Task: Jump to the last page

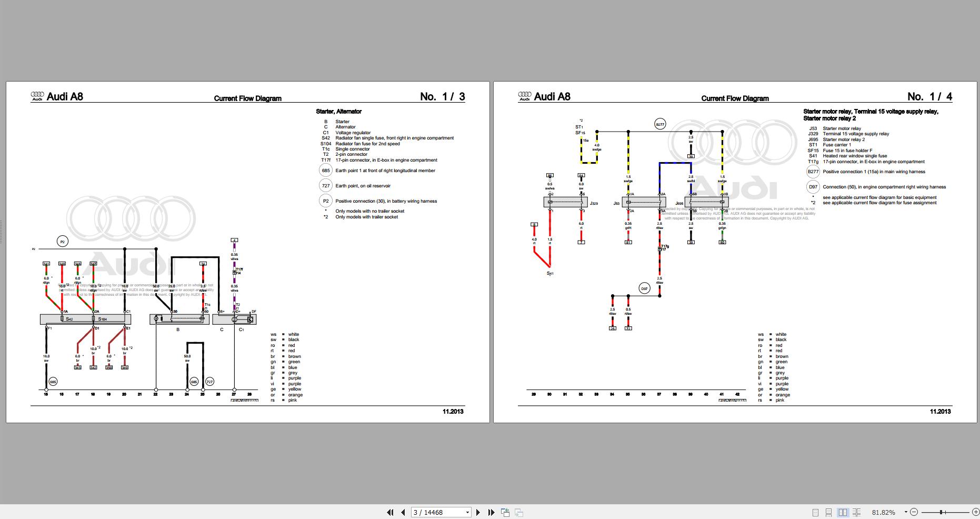Action: point(491,512)
